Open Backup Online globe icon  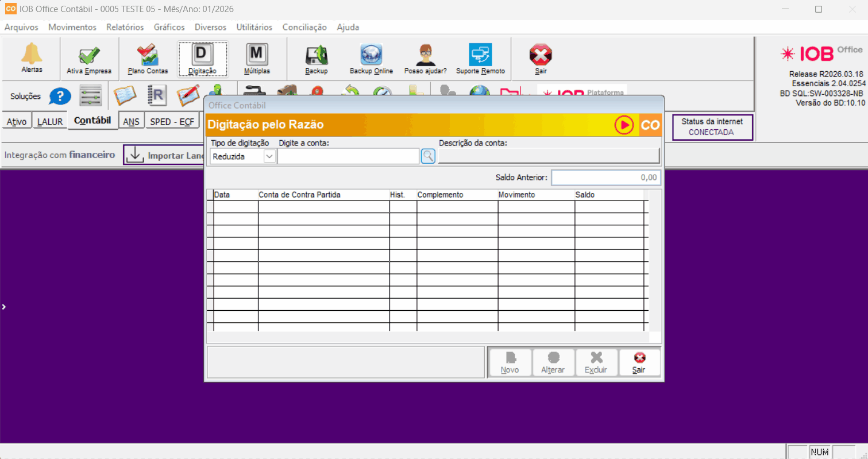pyautogui.click(x=371, y=55)
